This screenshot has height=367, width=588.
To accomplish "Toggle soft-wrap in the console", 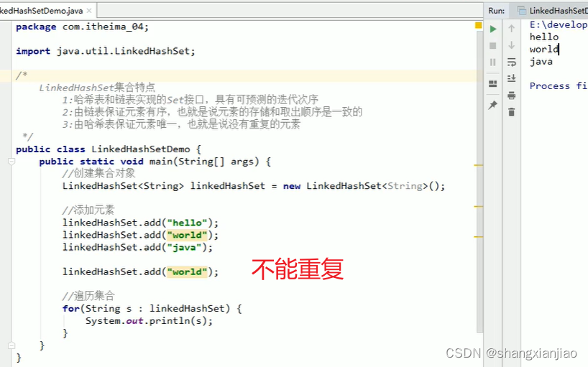I will coord(512,62).
